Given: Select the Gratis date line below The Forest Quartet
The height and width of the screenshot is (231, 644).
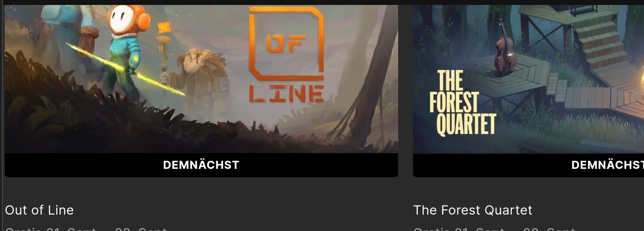Looking at the screenshot, I should [x=494, y=229].
